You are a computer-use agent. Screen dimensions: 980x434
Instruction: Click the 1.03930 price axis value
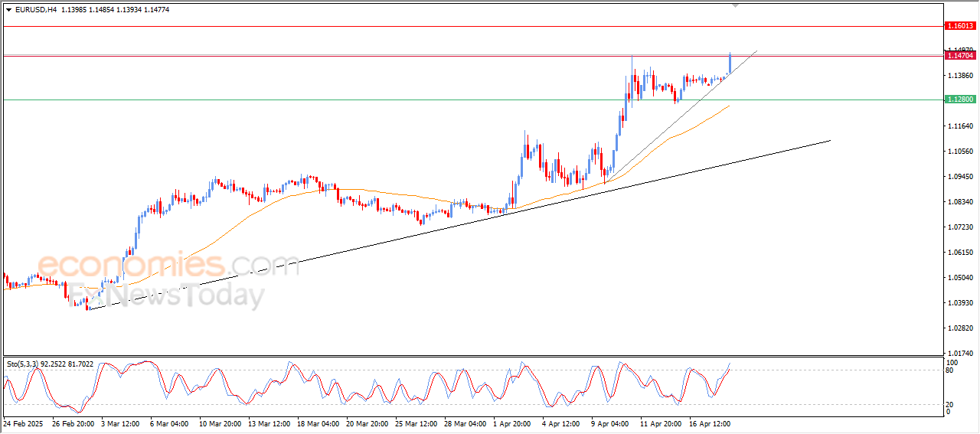coord(961,302)
